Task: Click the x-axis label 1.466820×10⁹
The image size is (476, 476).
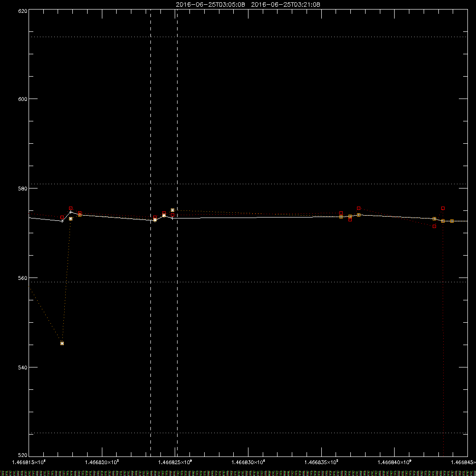Action: pos(102,462)
